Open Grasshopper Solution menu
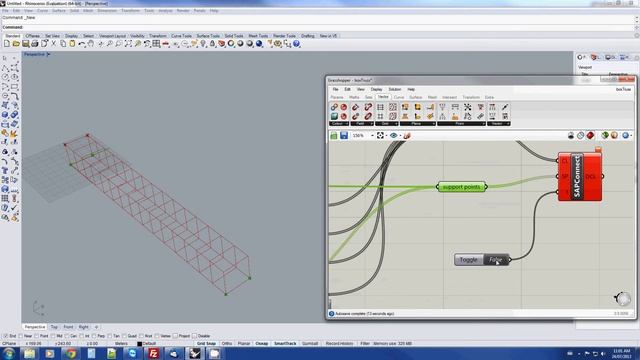 [x=394, y=89]
